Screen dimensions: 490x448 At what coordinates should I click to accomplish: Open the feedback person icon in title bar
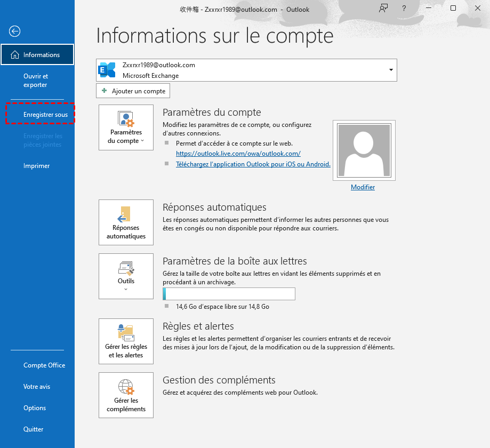383,9
